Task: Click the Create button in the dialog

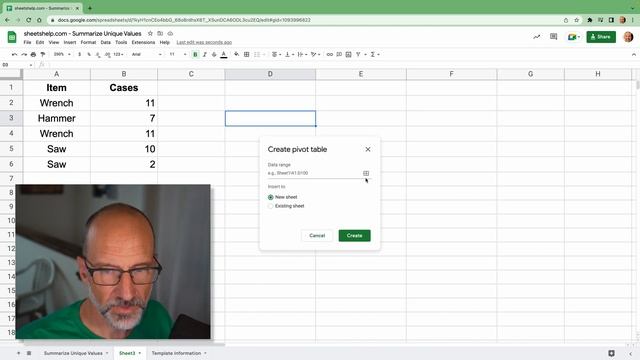Action: pyautogui.click(x=354, y=236)
